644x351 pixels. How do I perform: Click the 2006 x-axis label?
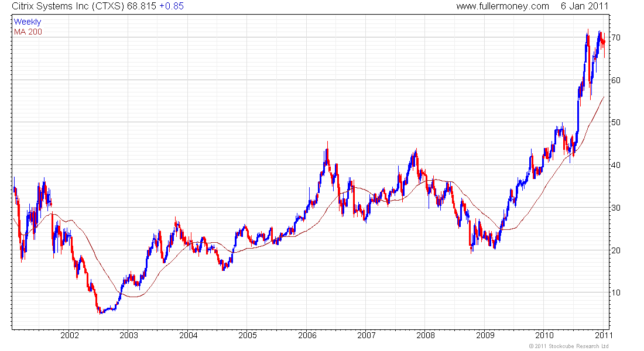(x=307, y=335)
